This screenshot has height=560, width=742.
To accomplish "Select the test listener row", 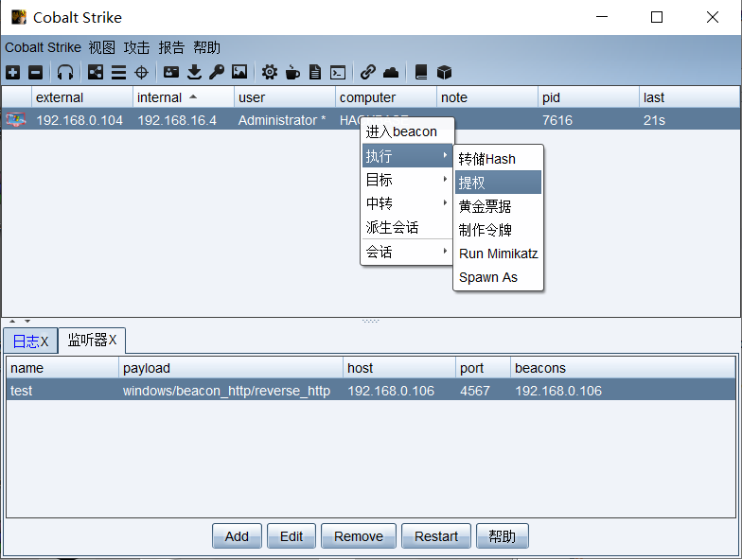I will coord(189,391).
